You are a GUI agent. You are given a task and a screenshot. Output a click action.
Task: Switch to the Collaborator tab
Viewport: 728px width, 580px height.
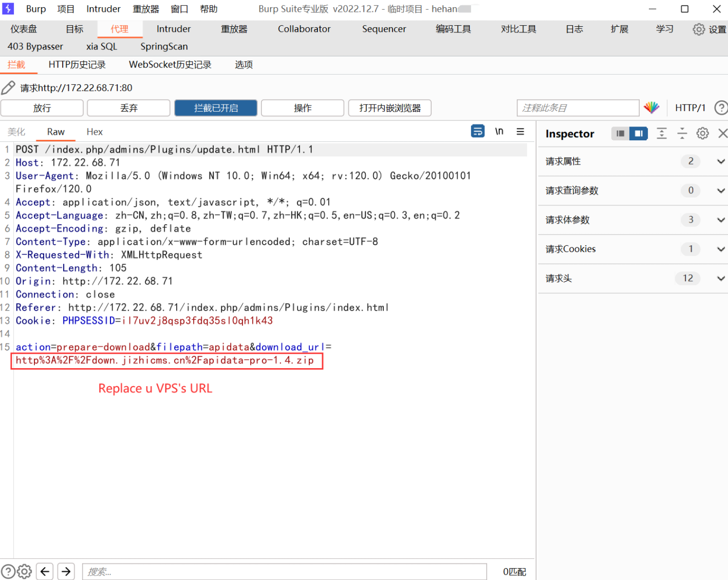304,29
